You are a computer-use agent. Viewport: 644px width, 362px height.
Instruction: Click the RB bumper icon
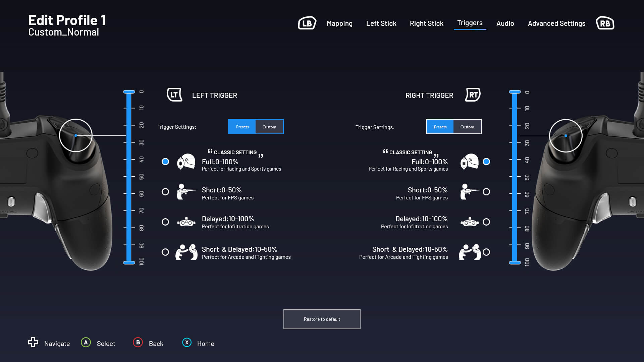click(x=605, y=23)
